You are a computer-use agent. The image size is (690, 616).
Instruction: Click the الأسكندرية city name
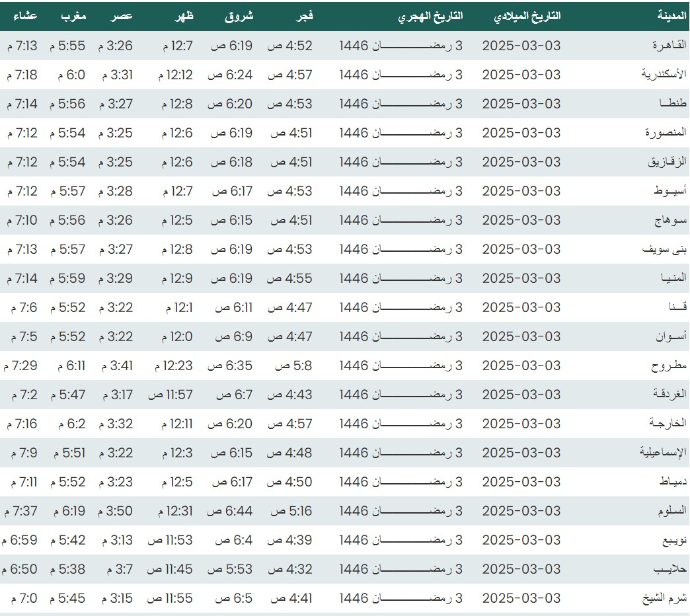coord(664,75)
